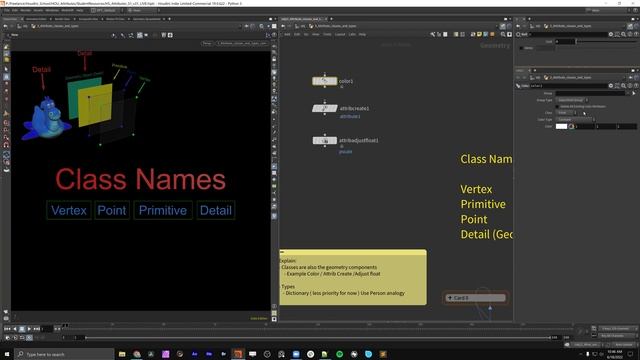Open the camera selection dropdown in viewport
Image resolution: width=640 pixels, height=360 pixels.
242,43
